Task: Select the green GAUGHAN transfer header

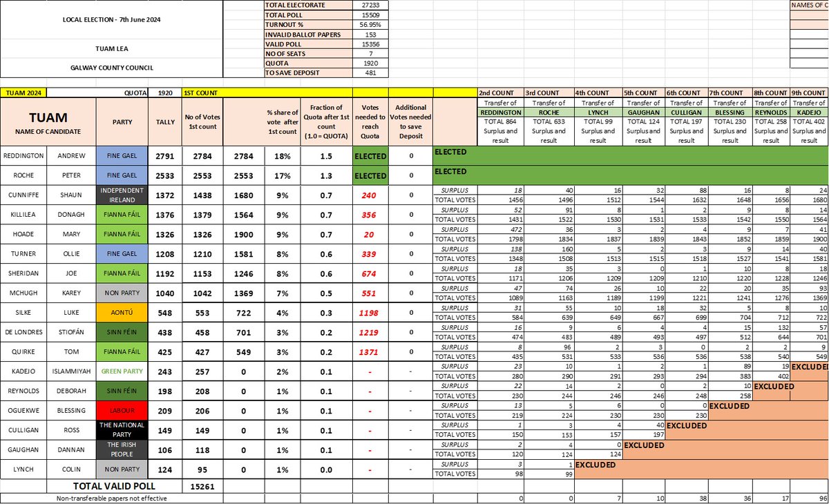Action: click(642, 112)
